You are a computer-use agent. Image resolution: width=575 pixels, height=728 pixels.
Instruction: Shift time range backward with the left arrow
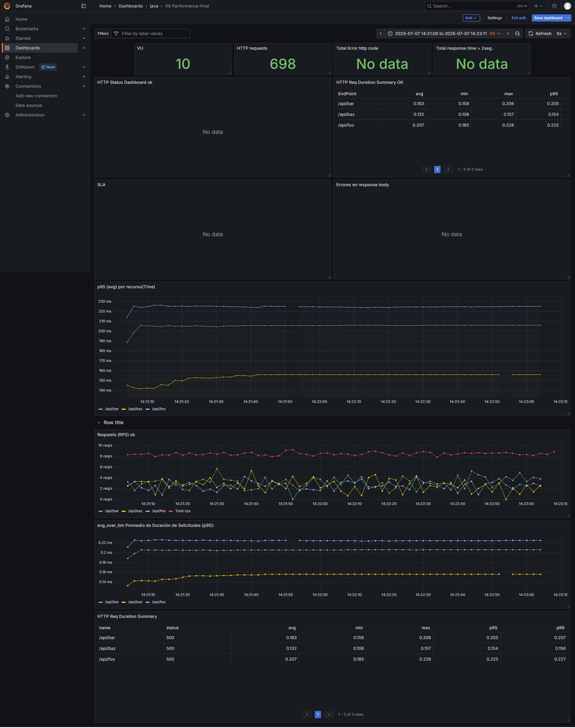(x=380, y=34)
